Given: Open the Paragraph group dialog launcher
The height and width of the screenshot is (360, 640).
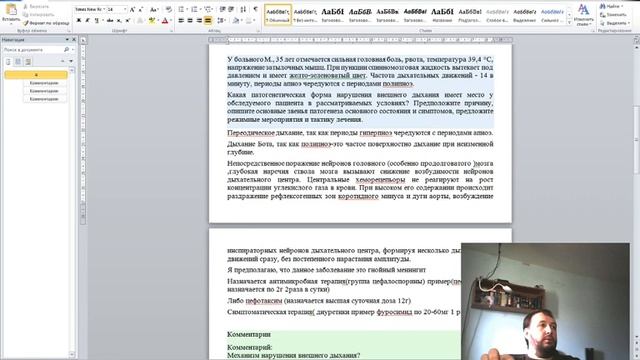Looking at the screenshot, I should [x=258, y=31].
